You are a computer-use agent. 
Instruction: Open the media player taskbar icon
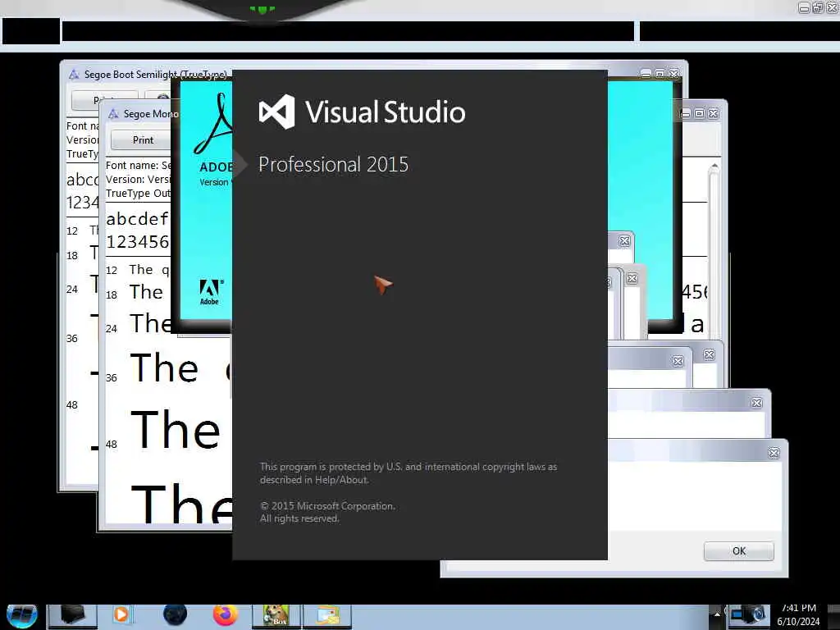click(x=121, y=614)
